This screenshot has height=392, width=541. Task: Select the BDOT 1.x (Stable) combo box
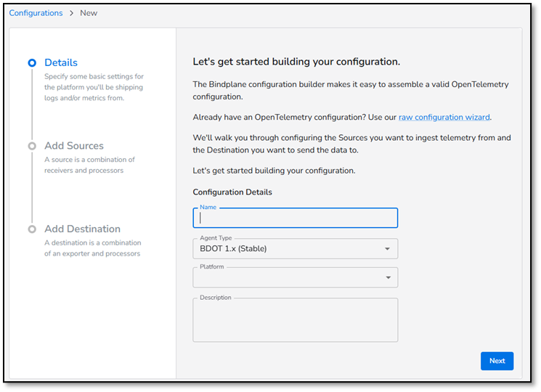(296, 248)
